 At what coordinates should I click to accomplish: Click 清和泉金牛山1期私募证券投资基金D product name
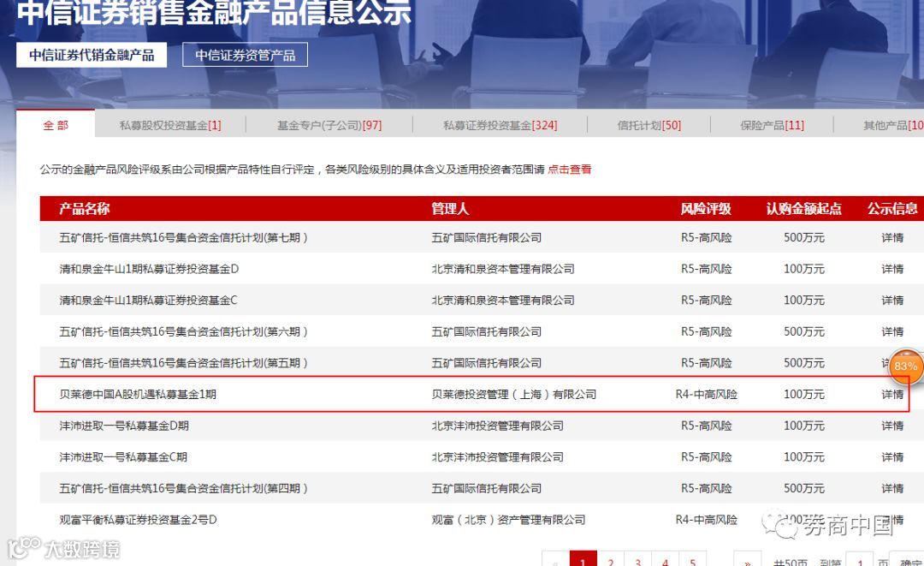pos(149,269)
